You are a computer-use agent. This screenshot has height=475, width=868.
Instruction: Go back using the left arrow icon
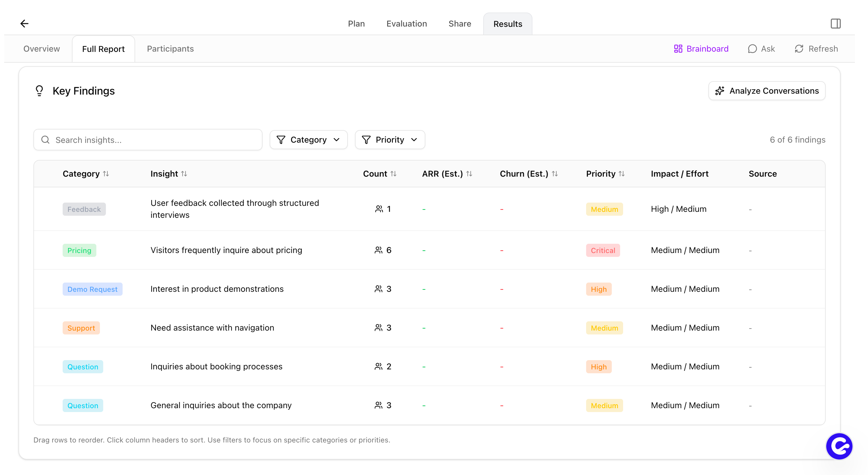pyautogui.click(x=24, y=24)
